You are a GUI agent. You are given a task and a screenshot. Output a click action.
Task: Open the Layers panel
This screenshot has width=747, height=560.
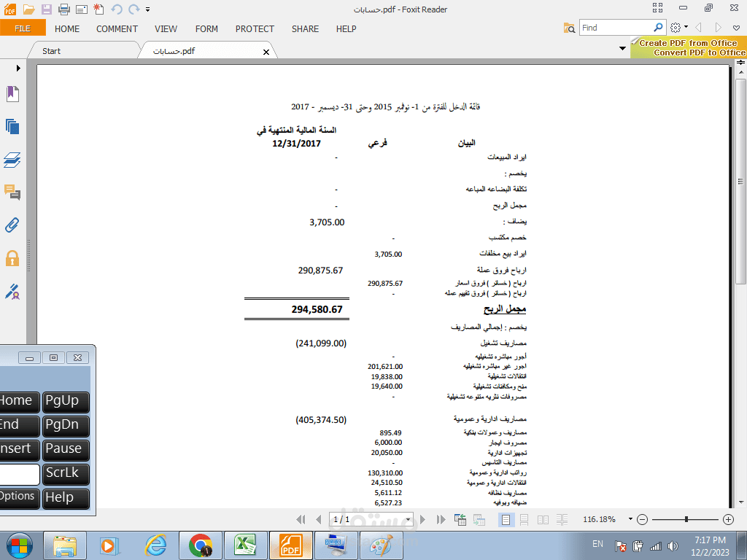pyautogui.click(x=12, y=160)
